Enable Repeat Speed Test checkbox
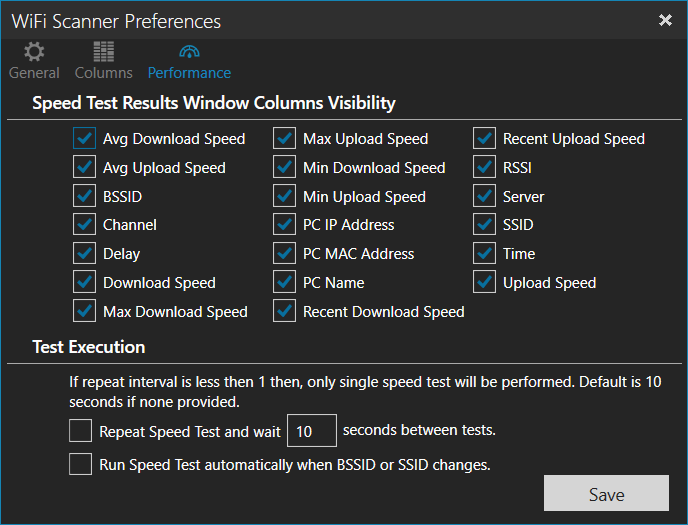This screenshot has width=688, height=525. tap(80, 432)
